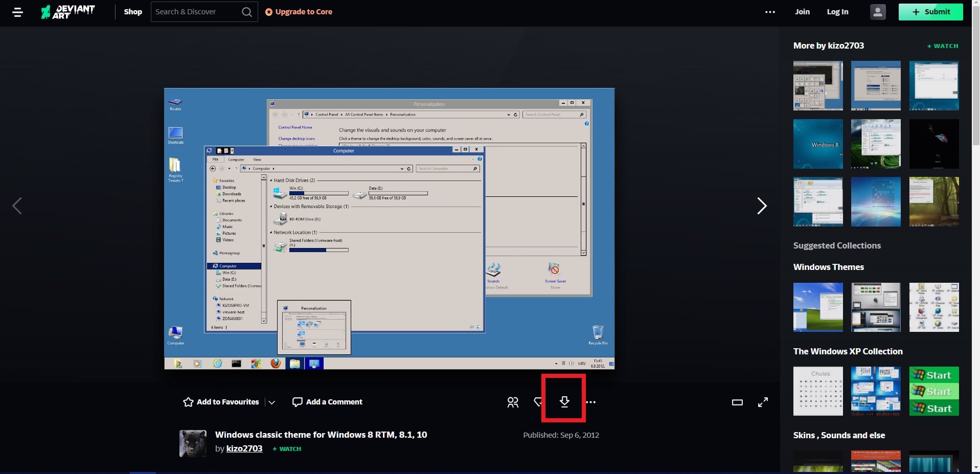Go to the next deviation arrow
The width and height of the screenshot is (980, 474).
762,206
